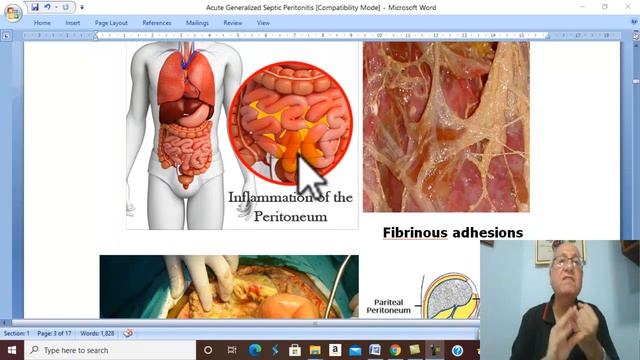640x360 pixels.
Task: Open the blue X-shaped taskbar app icon
Action: tap(275, 350)
